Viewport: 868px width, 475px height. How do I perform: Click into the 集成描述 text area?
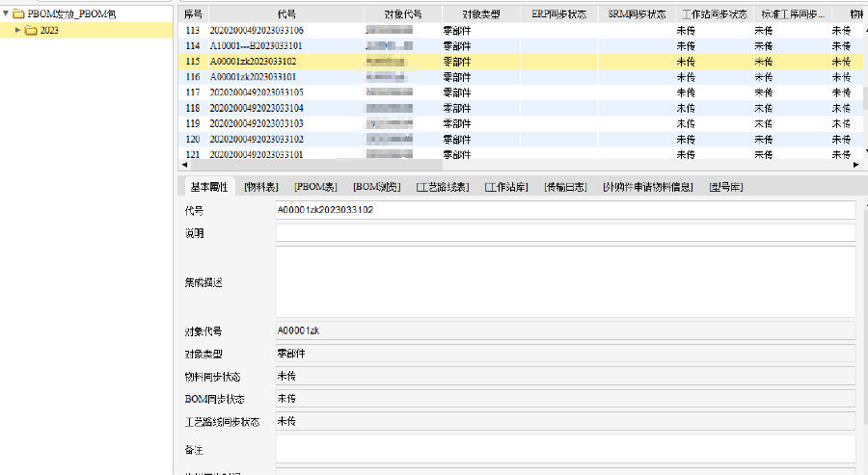coord(565,281)
